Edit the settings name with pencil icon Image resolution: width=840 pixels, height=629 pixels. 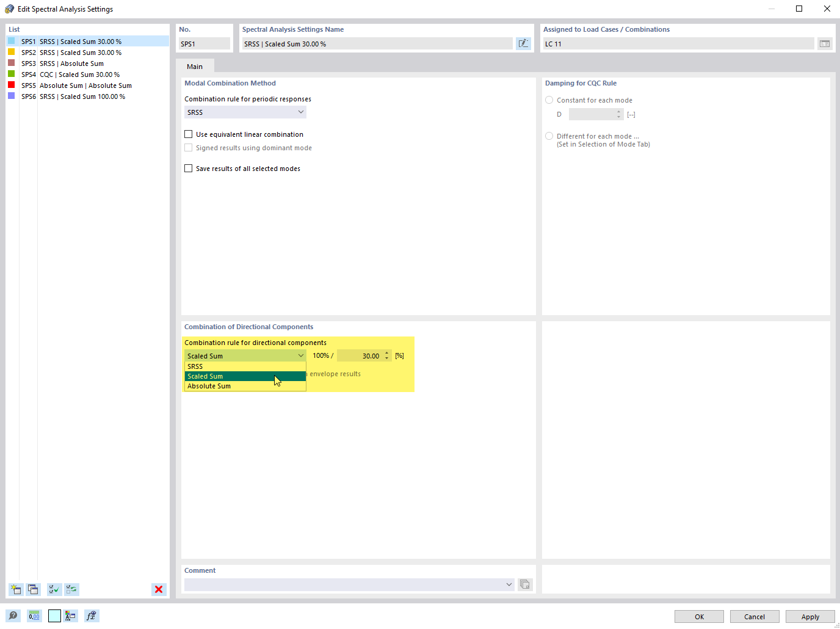click(523, 43)
